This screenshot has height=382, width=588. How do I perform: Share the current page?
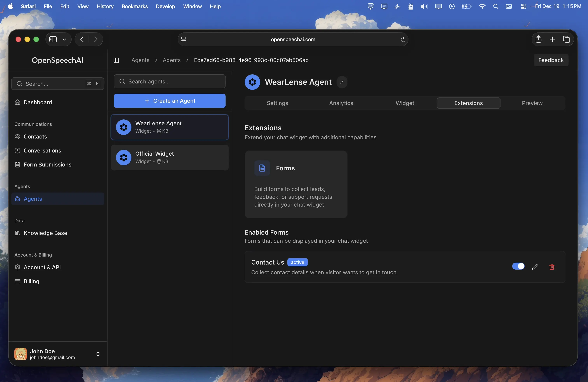pos(538,39)
